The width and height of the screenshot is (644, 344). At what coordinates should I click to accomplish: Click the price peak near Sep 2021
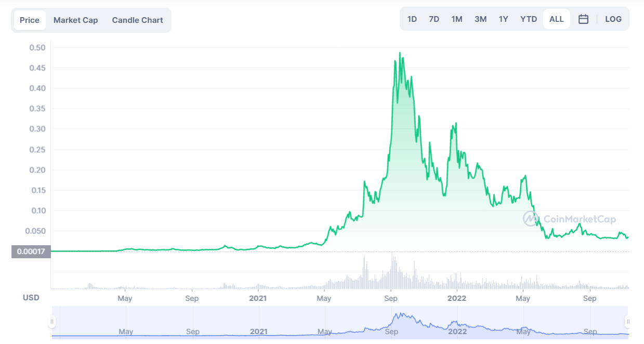pyautogui.click(x=400, y=53)
